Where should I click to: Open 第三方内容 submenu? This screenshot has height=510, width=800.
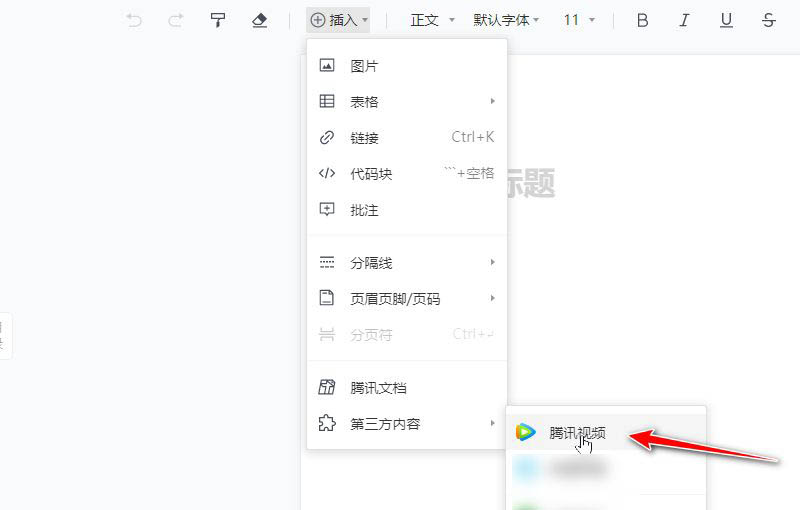407,423
